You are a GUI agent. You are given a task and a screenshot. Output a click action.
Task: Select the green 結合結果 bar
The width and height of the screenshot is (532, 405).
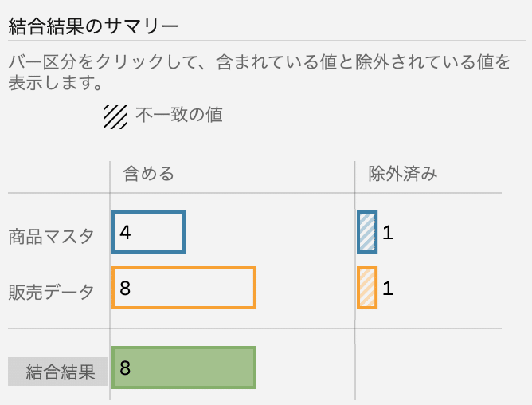pyautogui.click(x=184, y=368)
